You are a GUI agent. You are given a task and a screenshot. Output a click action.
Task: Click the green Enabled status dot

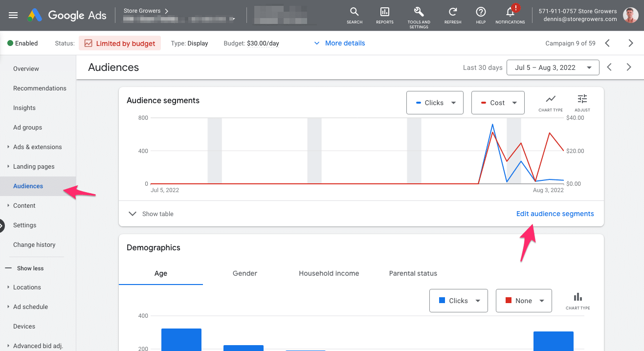pyautogui.click(x=10, y=43)
